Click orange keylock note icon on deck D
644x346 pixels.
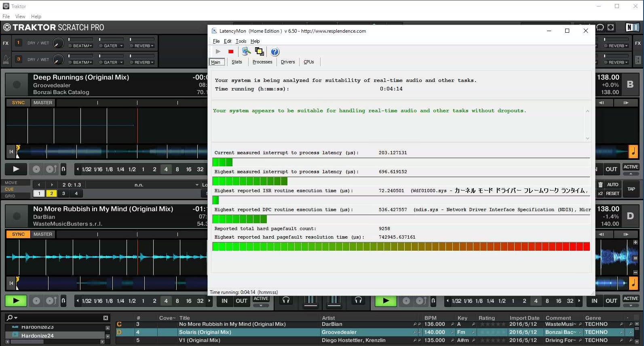pos(633,283)
